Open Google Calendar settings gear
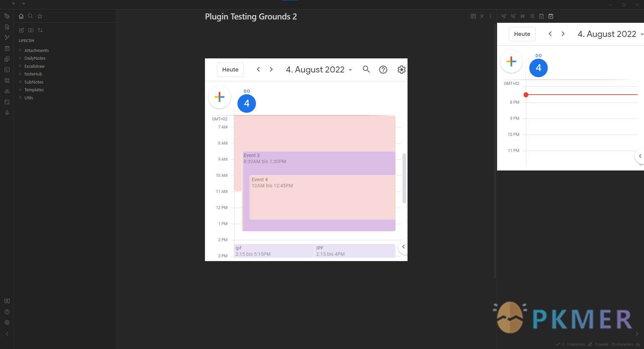Screen dimensions: 644x349 pyautogui.click(x=401, y=69)
